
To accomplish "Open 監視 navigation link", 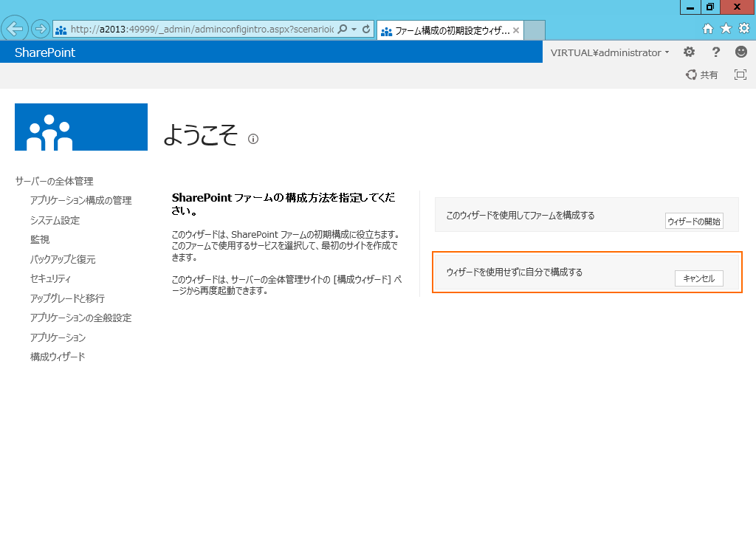I will pos(40,239).
